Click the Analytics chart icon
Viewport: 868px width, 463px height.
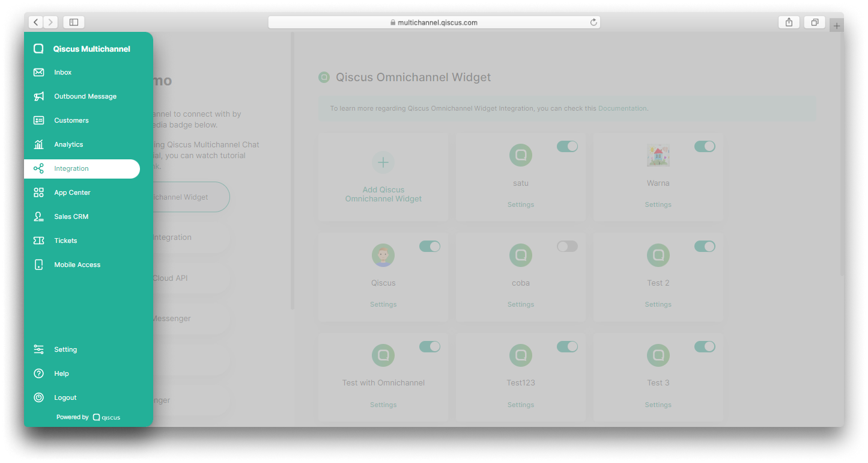38,144
